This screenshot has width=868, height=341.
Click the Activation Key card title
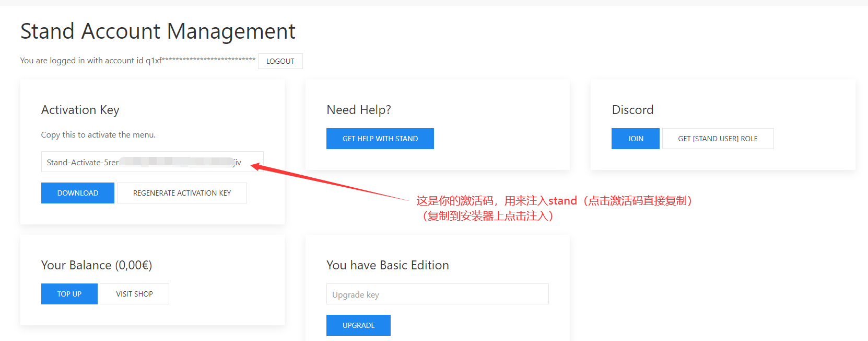click(80, 110)
